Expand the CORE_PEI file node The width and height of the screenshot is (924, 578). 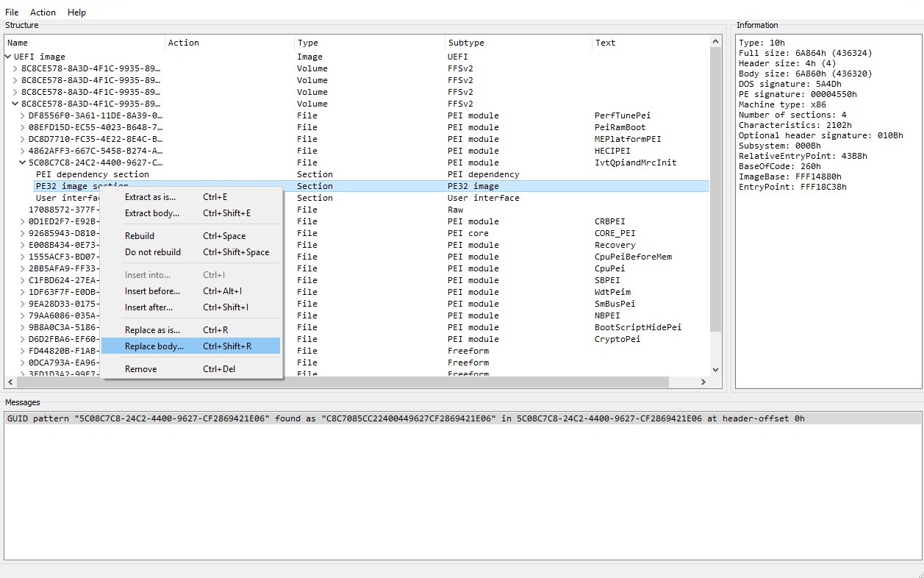(23, 233)
